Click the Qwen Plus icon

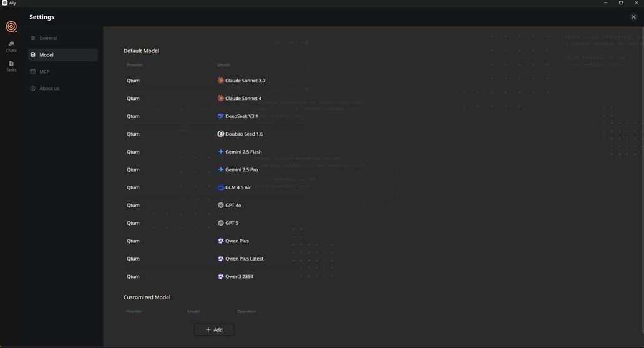point(220,241)
